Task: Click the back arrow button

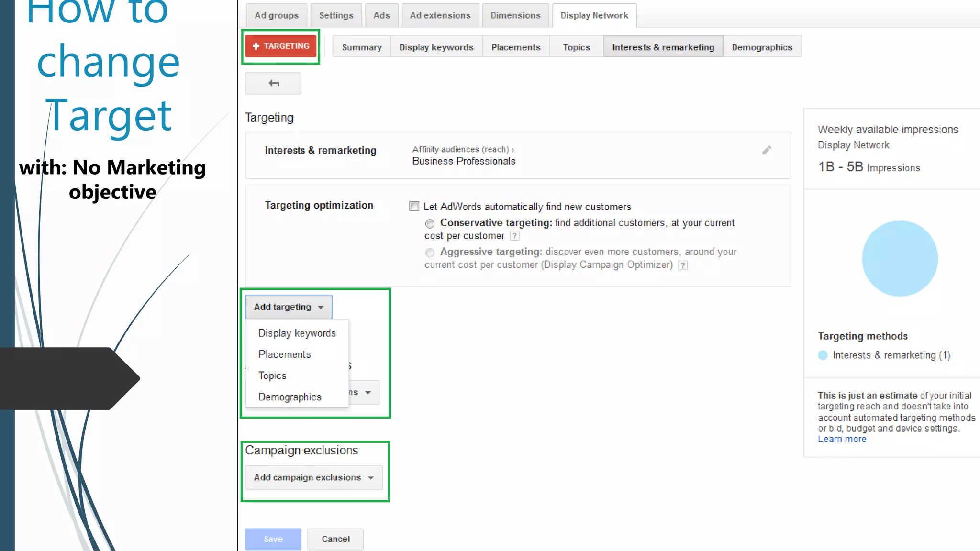Action: pos(273,83)
